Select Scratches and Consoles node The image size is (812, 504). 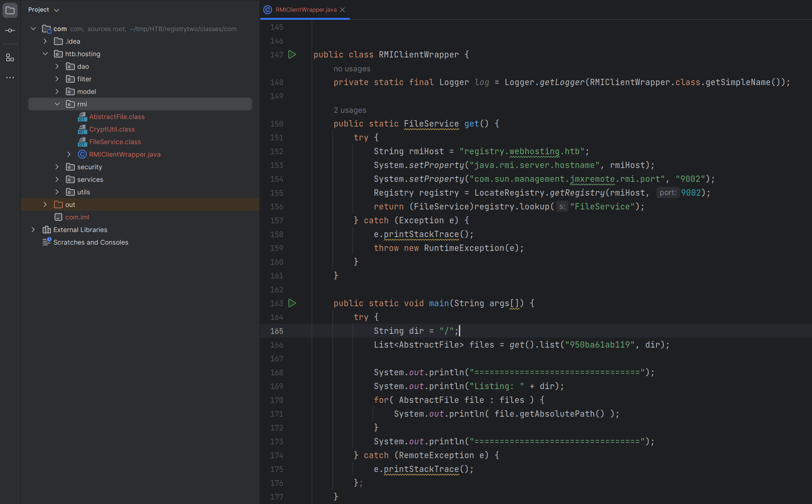point(91,242)
